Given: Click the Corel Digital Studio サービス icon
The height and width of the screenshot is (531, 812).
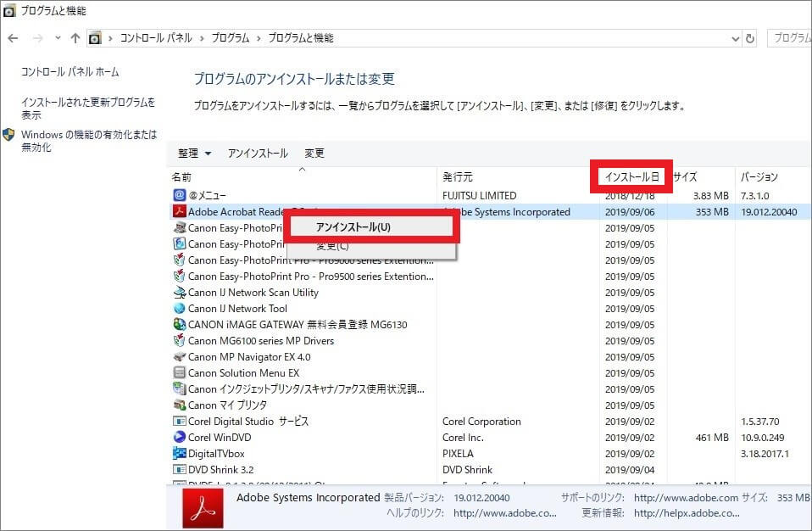Looking at the screenshot, I should coord(179,422).
